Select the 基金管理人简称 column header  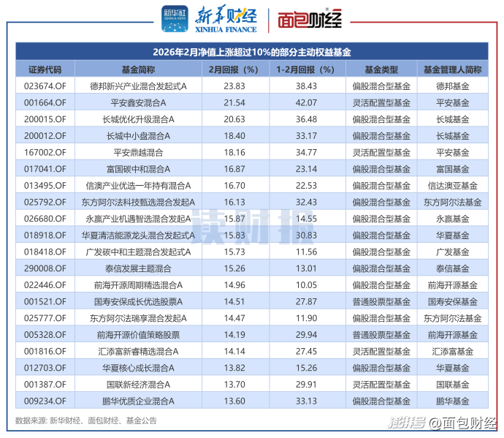coord(452,69)
